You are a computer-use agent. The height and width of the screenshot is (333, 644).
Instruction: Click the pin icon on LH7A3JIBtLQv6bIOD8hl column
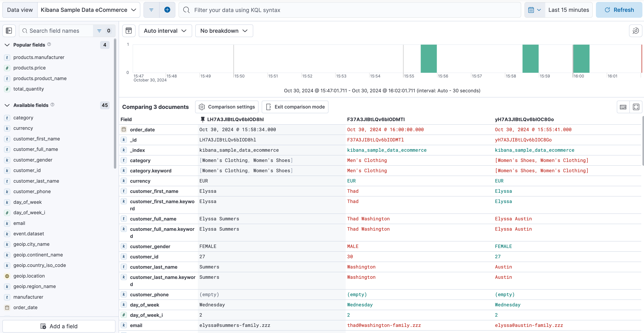[x=202, y=119]
